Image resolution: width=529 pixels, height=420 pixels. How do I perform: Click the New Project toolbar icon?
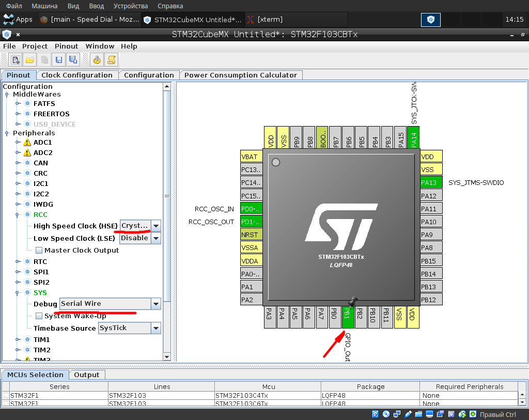point(15,60)
